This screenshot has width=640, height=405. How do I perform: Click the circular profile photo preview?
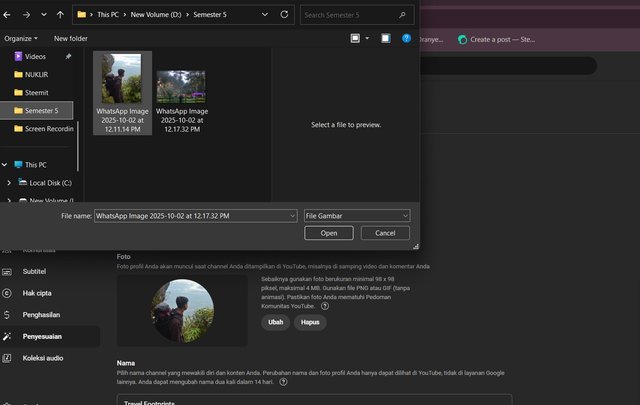click(x=182, y=311)
